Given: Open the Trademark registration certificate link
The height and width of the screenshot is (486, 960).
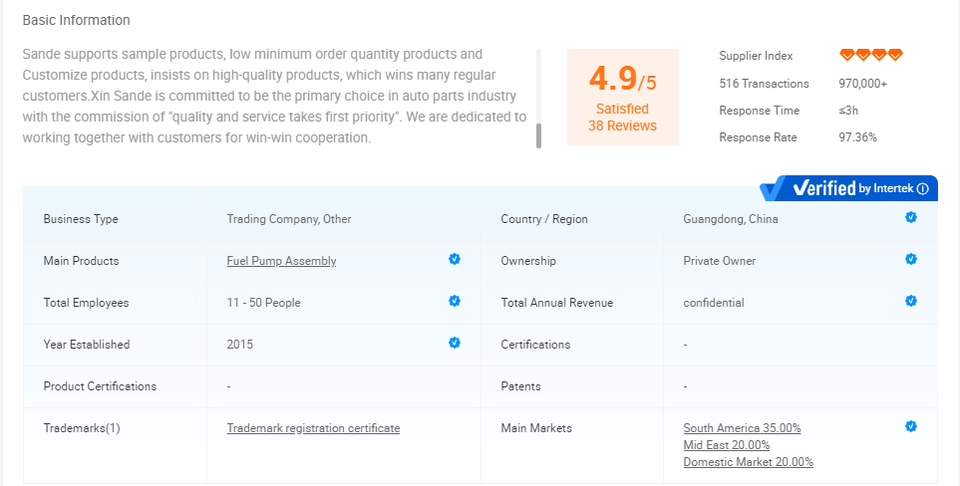Looking at the screenshot, I should point(313,428).
